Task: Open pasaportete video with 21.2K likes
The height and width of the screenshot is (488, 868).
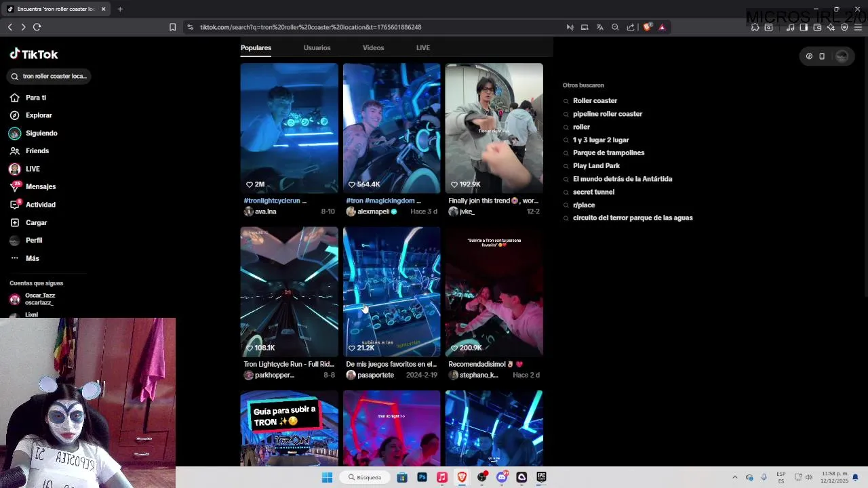Action: coord(391,291)
